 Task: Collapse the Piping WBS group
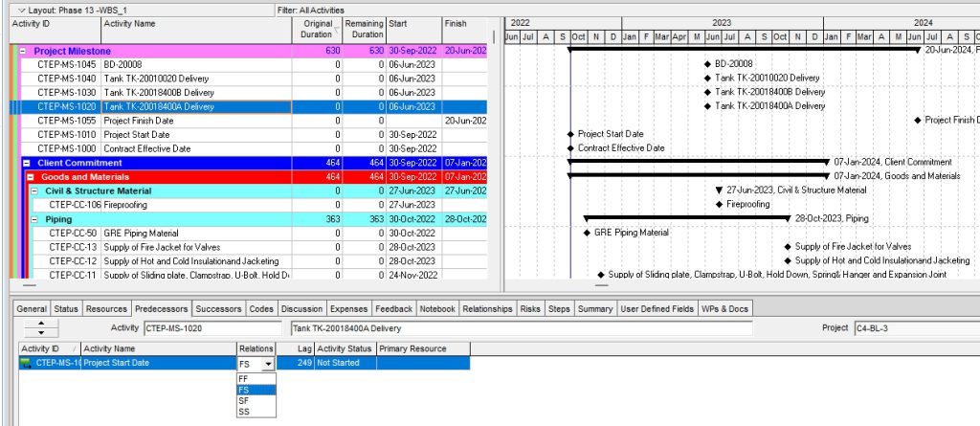[35, 219]
